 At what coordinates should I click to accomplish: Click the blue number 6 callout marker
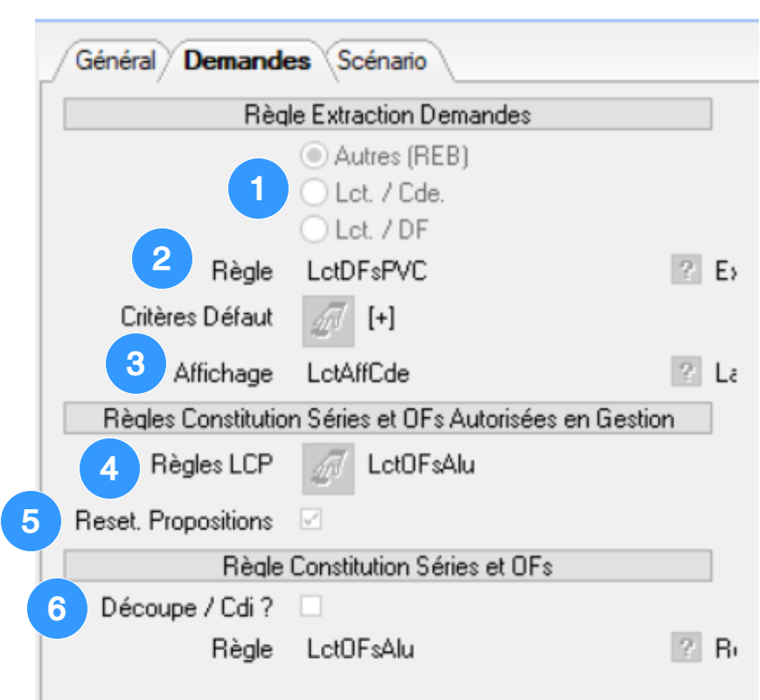click(x=57, y=608)
